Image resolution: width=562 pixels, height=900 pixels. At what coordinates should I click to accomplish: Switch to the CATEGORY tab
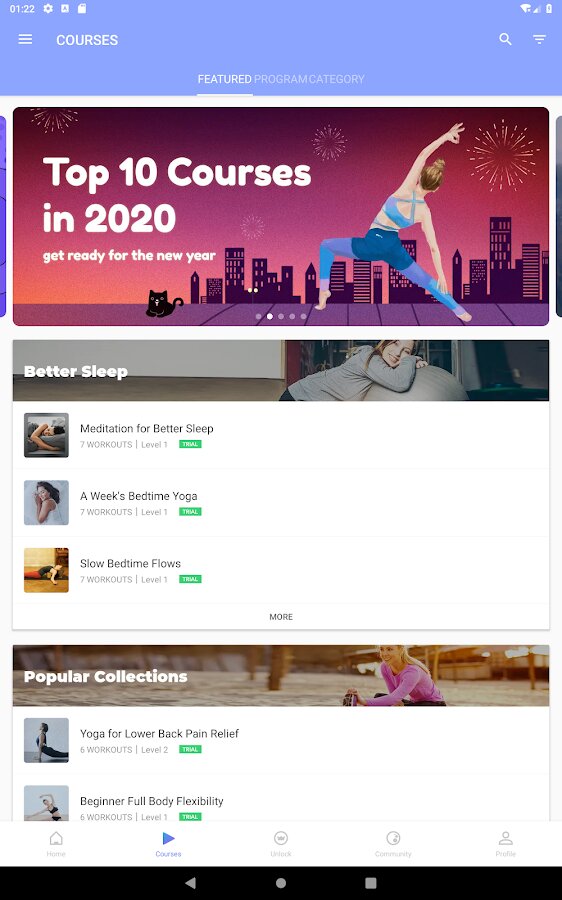coord(336,79)
